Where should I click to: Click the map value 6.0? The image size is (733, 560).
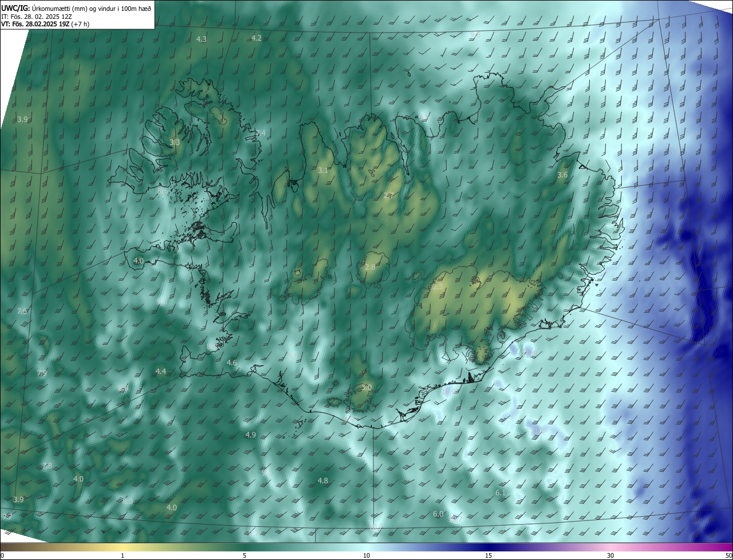438,514
